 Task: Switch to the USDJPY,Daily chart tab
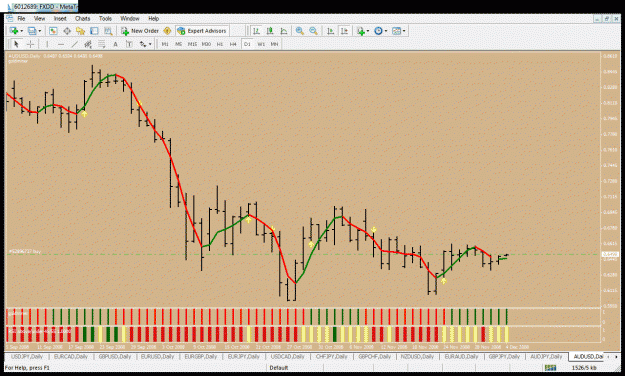pyautogui.click(x=27, y=356)
